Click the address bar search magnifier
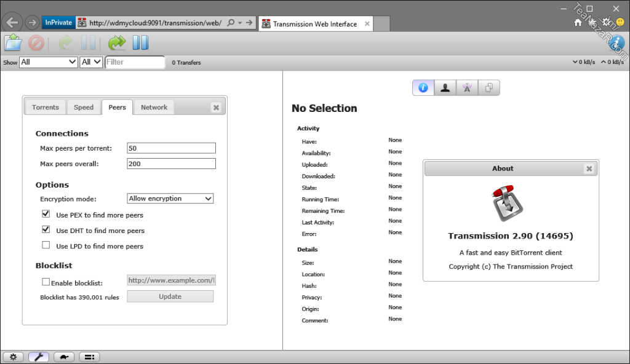The image size is (630, 364). (x=231, y=23)
